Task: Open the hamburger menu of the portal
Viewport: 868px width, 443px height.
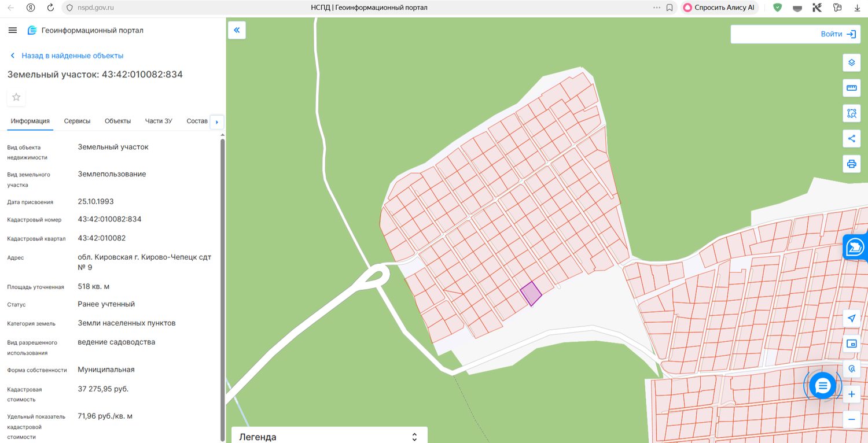Action: [x=13, y=30]
